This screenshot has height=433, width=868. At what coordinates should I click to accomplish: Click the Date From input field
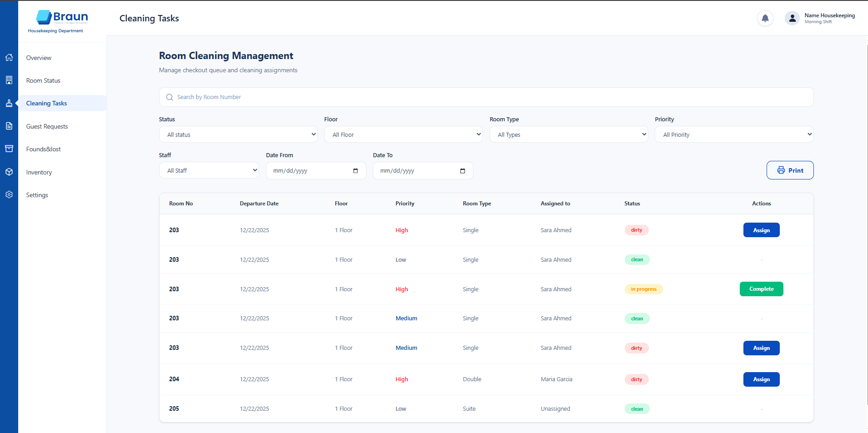316,171
